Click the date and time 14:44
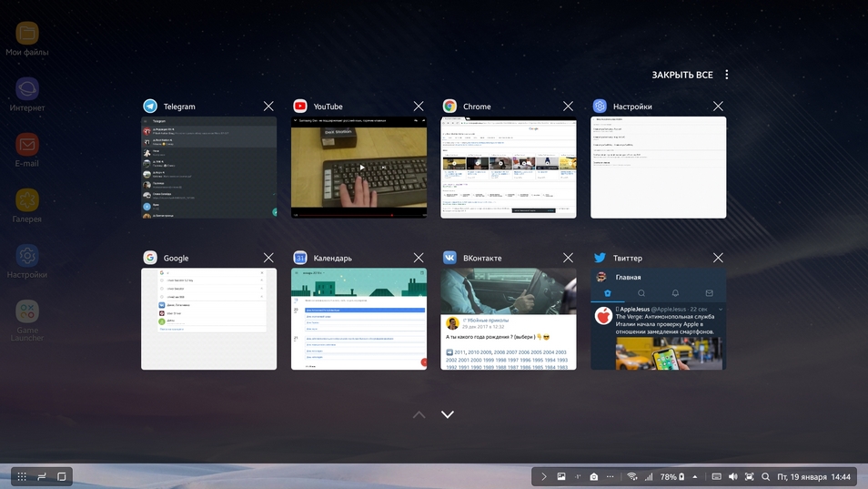The image size is (868, 489). pos(813,476)
